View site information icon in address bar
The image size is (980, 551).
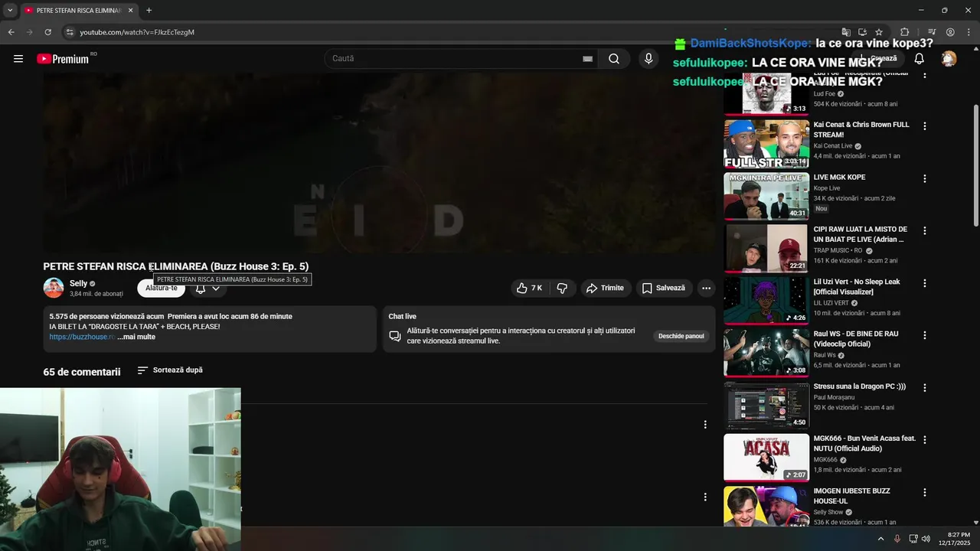[x=69, y=32]
